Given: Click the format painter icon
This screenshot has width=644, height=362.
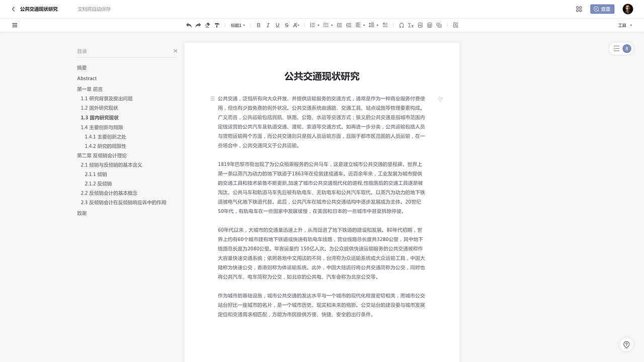Looking at the screenshot, I should click(216, 25).
